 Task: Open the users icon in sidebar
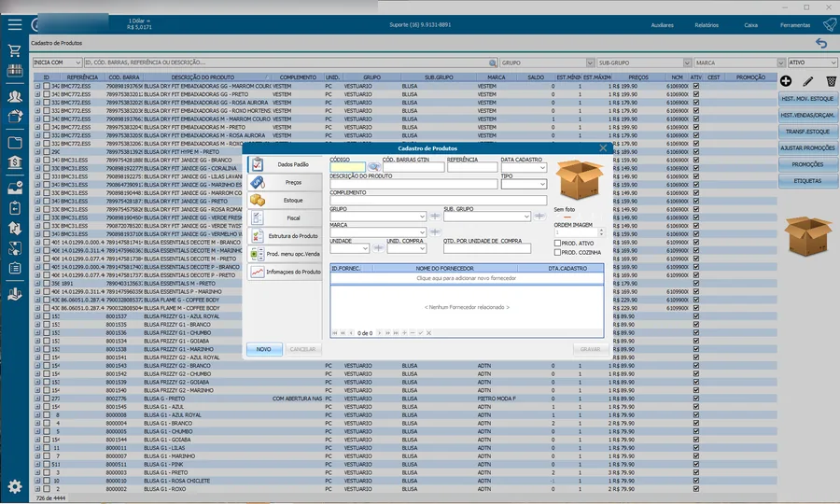(15, 96)
